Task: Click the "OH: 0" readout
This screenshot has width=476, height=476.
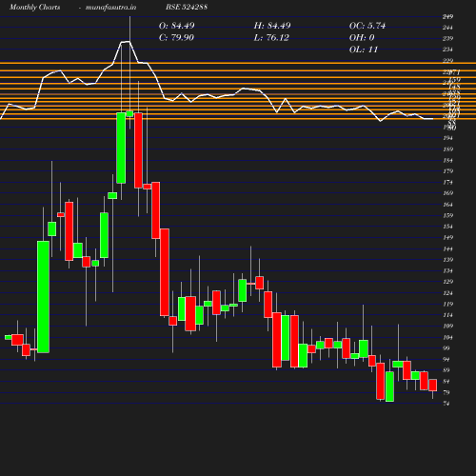Action: pos(362,37)
